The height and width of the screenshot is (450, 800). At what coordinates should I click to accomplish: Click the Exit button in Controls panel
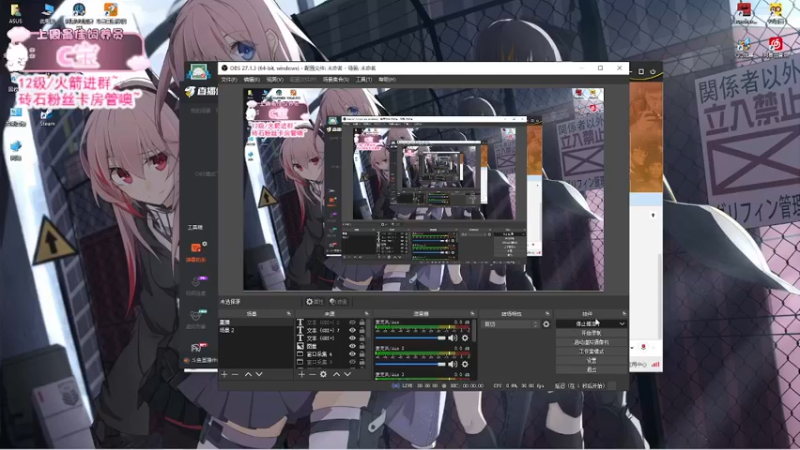591,369
